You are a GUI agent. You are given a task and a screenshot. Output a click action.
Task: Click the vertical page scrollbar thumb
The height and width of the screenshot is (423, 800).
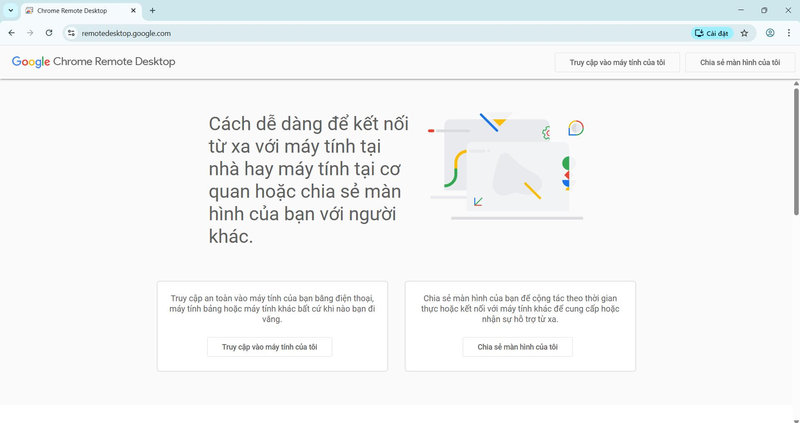click(x=796, y=152)
